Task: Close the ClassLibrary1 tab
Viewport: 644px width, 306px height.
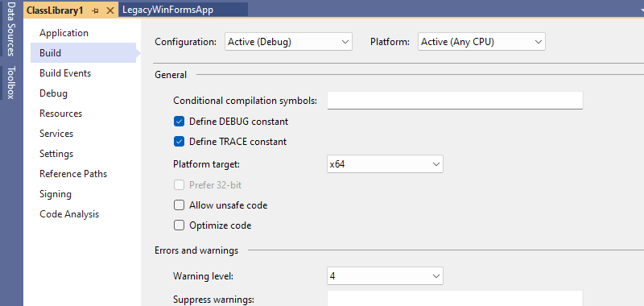Action: point(109,10)
